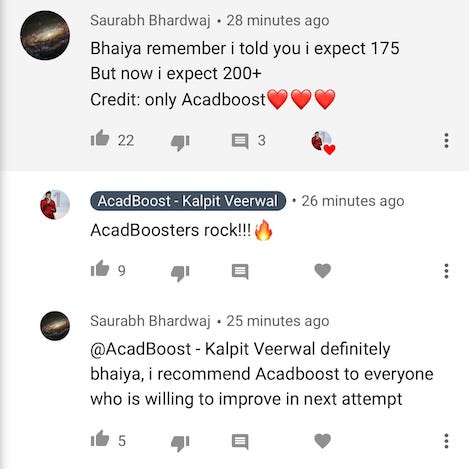
Task: Remove creator heart on Saurabh's top comment
Action: (x=323, y=143)
